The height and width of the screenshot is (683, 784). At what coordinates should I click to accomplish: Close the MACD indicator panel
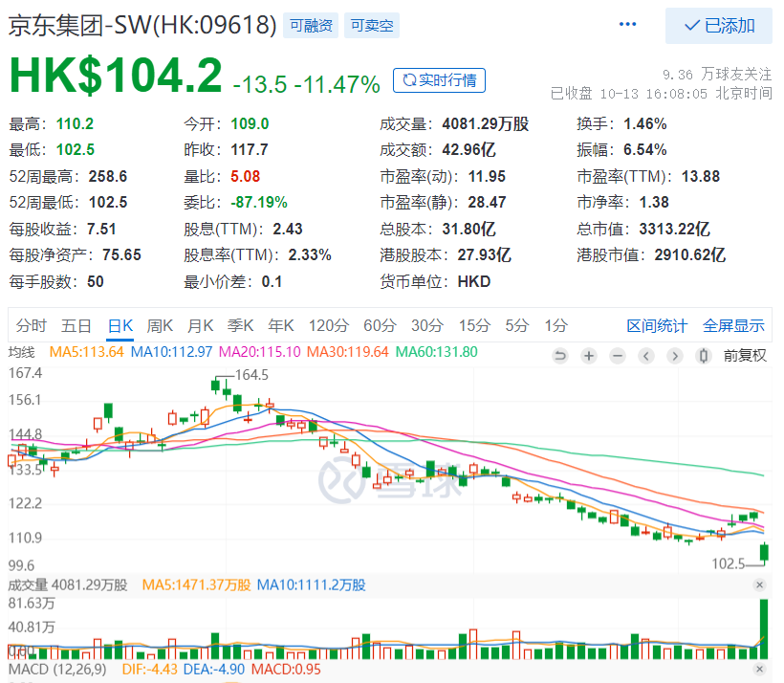tap(759, 670)
